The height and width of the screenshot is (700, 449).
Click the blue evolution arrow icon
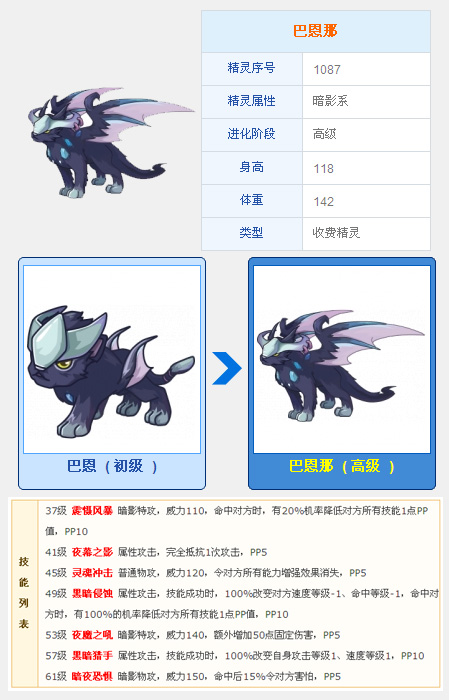[x=227, y=368]
